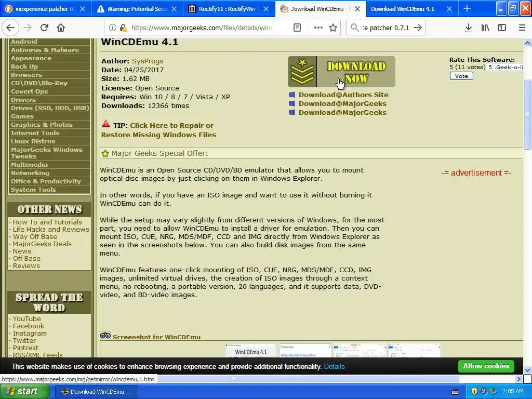Viewport: 532px width, 399px height.
Task: Open a new tab with plus
Action: click(467, 8)
